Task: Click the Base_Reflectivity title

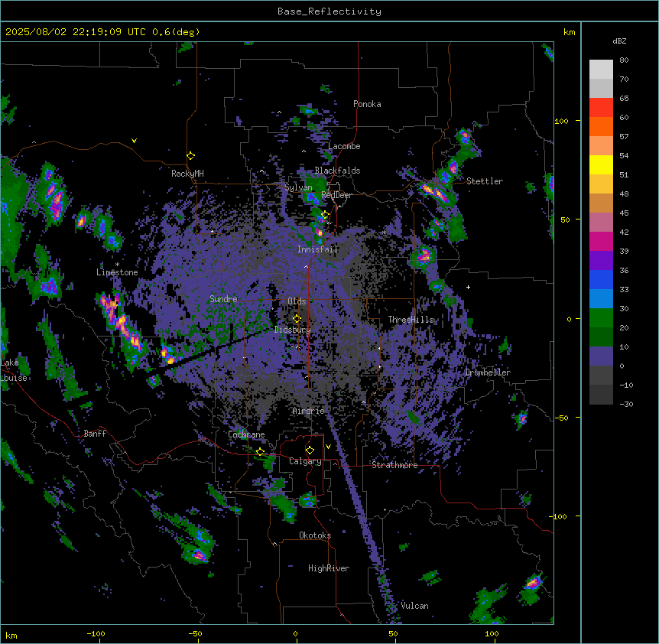Action: coord(329,11)
